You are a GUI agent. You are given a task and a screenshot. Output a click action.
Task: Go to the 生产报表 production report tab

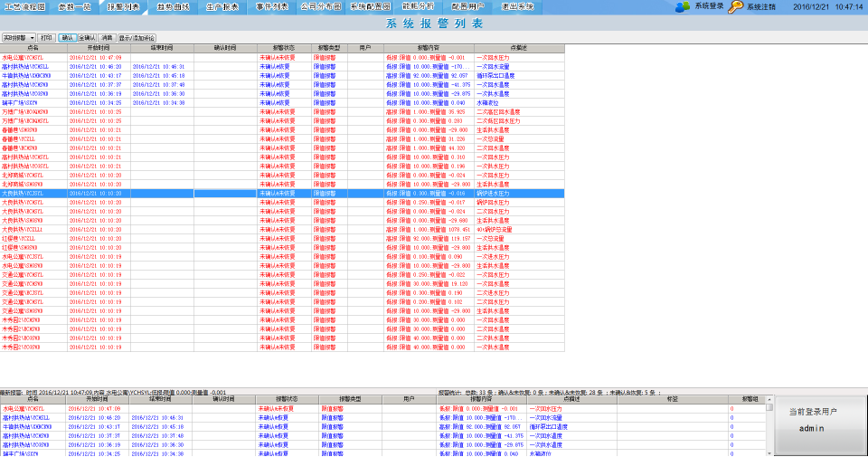[x=222, y=6]
